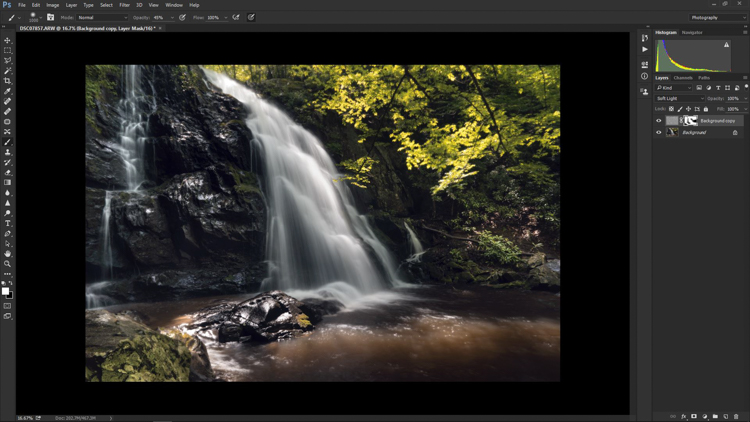Hide the Background copy layer
Screen dimensions: 750x422
659,121
